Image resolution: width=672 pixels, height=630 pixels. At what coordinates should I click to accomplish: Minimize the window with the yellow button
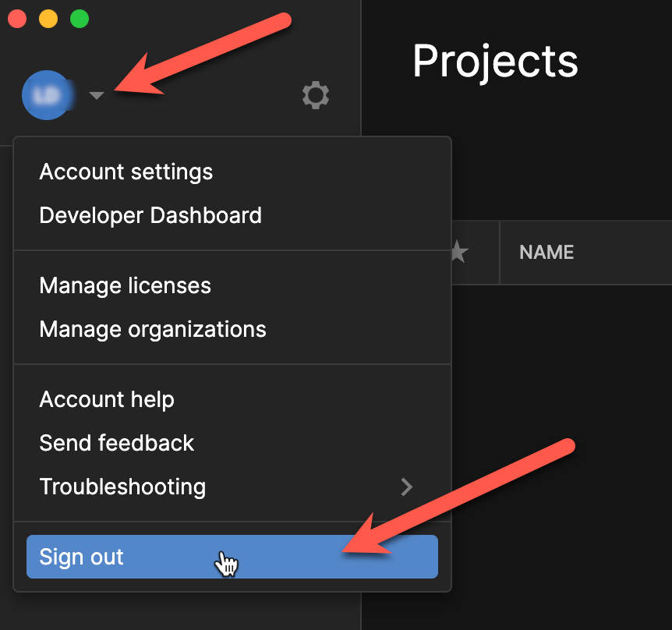coord(48,18)
